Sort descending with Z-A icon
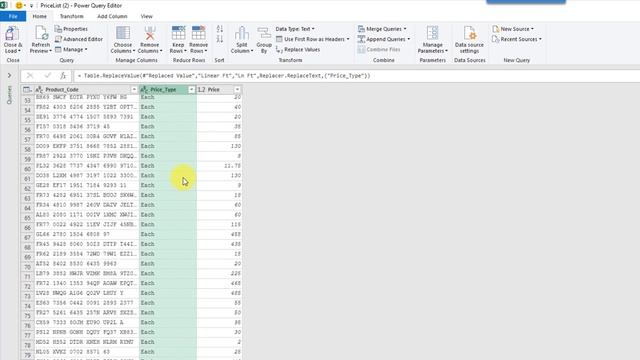Viewport: 640px width, 360px height. pyautogui.click(x=220, y=39)
